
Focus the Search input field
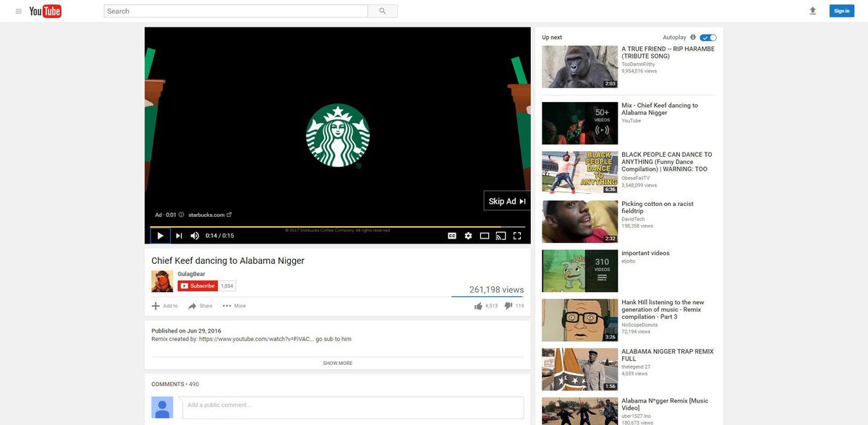click(x=236, y=11)
